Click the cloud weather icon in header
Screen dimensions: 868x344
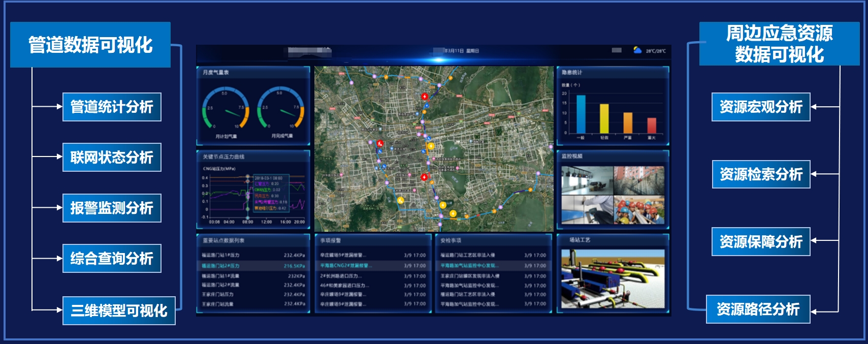tap(637, 50)
